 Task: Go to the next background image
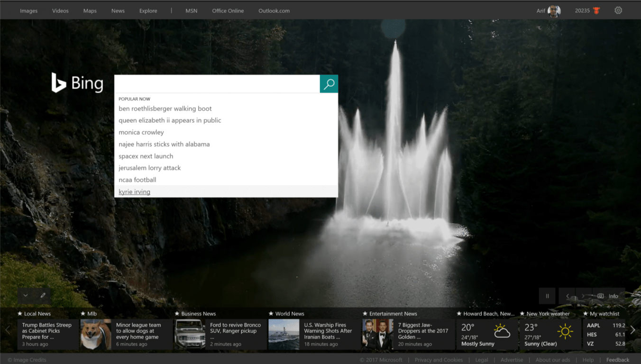(x=584, y=296)
